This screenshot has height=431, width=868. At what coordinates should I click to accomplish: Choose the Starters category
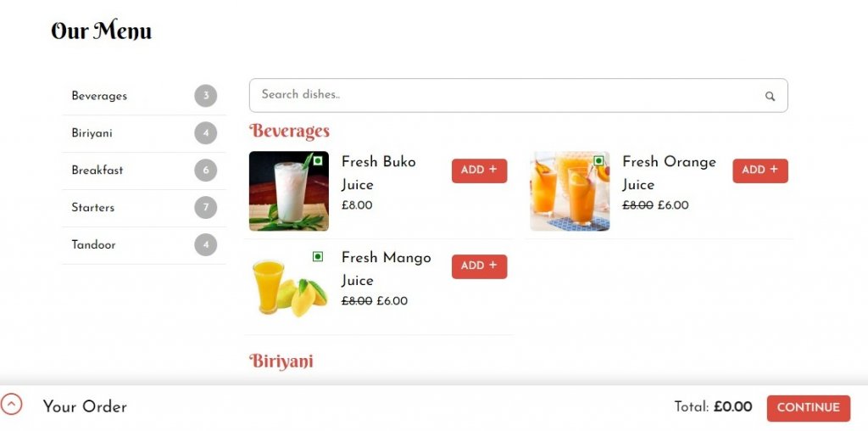pos(144,208)
